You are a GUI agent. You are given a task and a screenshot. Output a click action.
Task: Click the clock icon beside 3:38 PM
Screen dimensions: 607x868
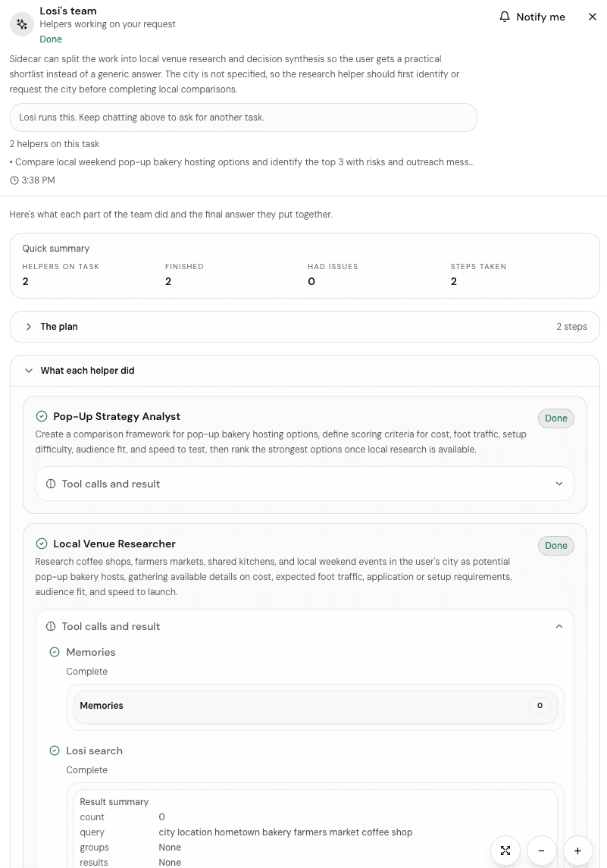coord(14,180)
